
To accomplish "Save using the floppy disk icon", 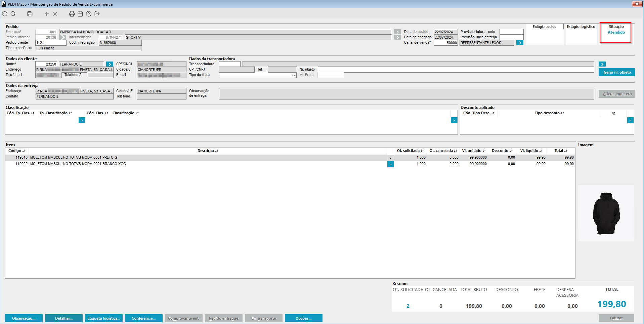I will [30, 14].
